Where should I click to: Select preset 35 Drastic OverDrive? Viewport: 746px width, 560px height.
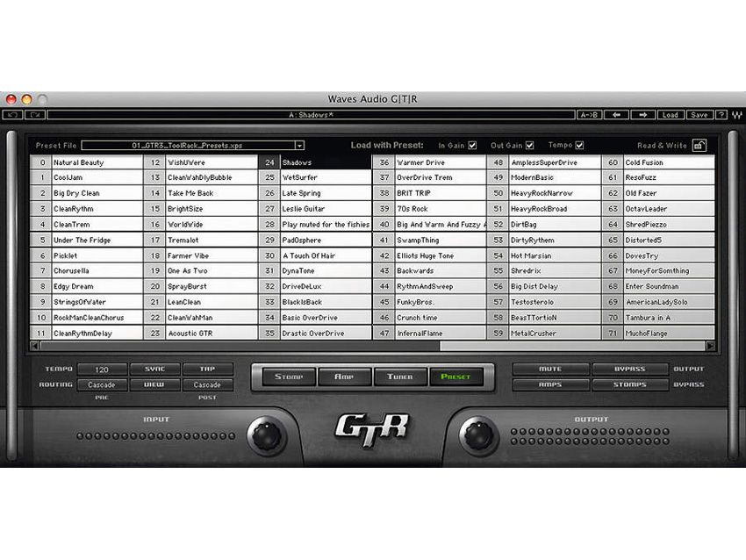pos(315,333)
